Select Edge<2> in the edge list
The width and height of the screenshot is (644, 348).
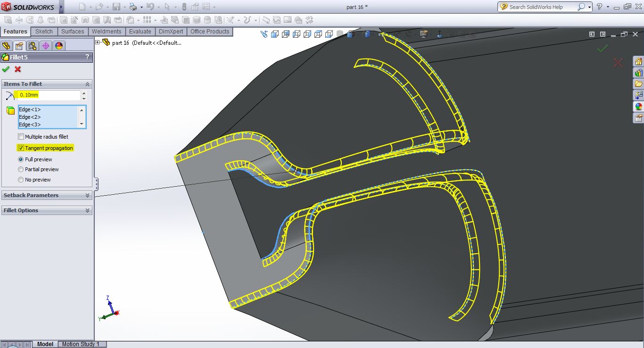[30, 117]
